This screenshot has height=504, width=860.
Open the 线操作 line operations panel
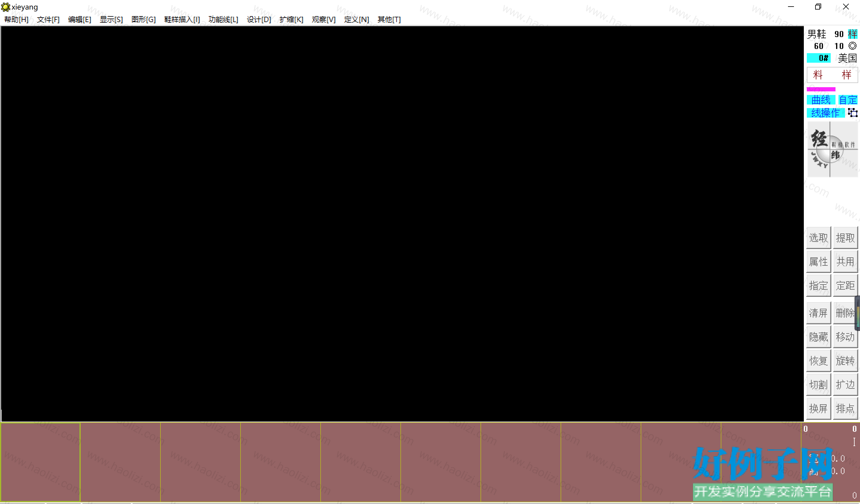point(825,113)
